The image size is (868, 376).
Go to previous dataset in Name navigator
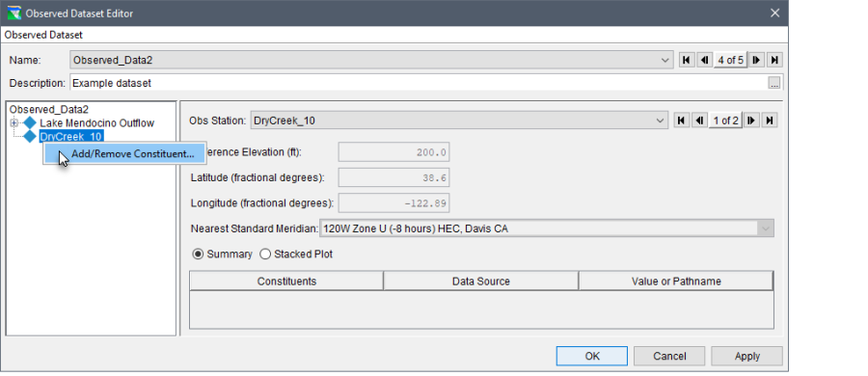pos(704,60)
